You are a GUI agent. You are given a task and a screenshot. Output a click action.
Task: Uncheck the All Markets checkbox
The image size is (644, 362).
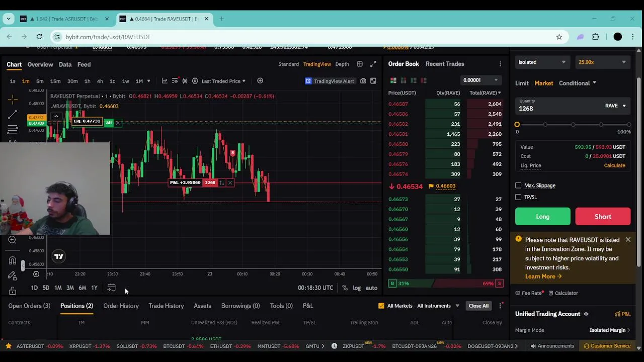(x=381, y=306)
